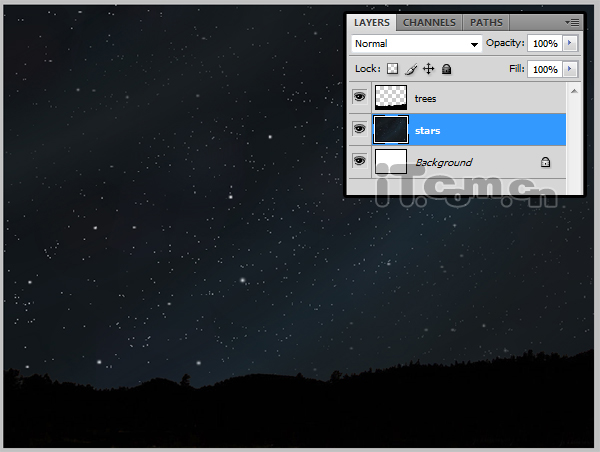Click the lock transparent pixels icon
This screenshot has width=600, height=452.
pos(393,69)
